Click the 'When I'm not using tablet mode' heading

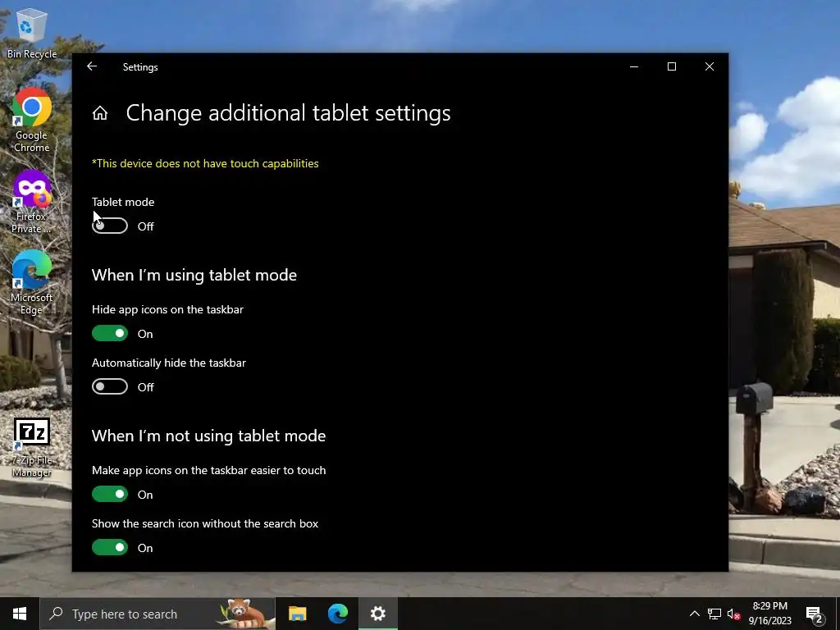pos(208,436)
